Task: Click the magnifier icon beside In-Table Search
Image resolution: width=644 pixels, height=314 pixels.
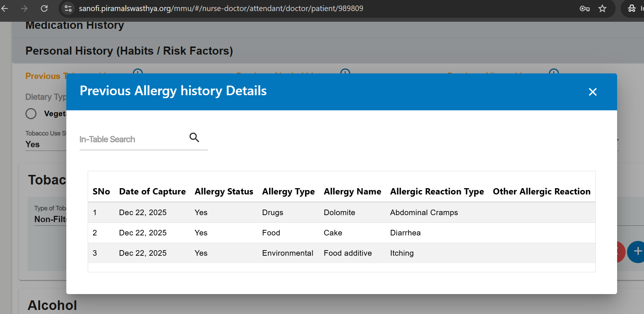Action: [x=194, y=138]
